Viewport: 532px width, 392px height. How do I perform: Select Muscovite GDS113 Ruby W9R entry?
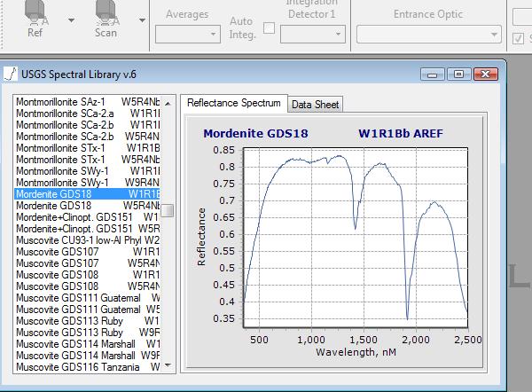click(88, 333)
